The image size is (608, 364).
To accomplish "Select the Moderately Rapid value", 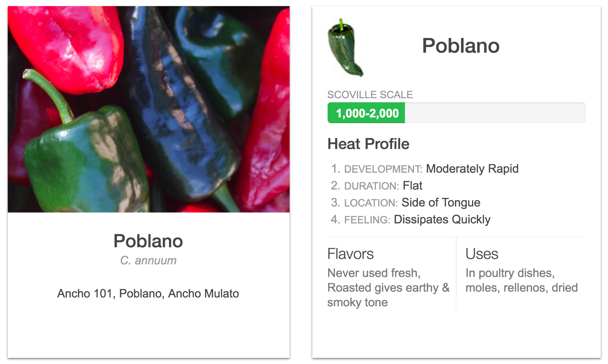I will 472,169.
